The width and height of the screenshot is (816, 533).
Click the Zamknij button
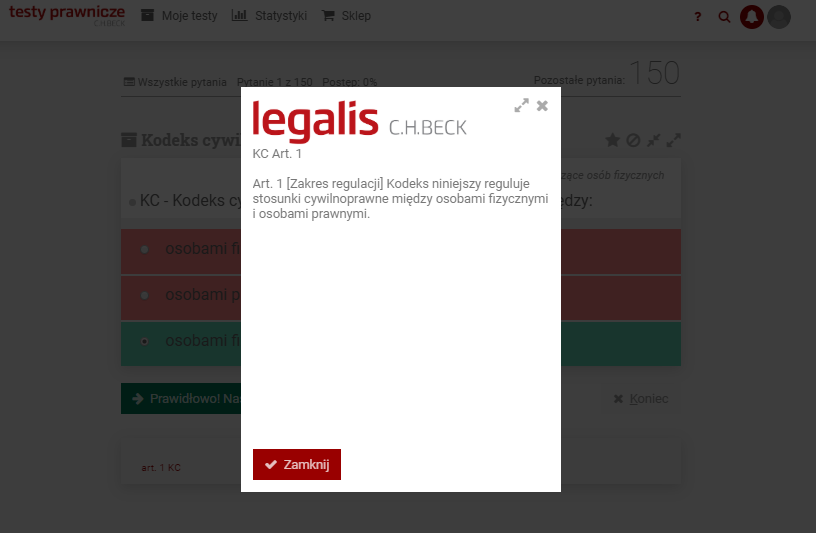pyautogui.click(x=297, y=464)
